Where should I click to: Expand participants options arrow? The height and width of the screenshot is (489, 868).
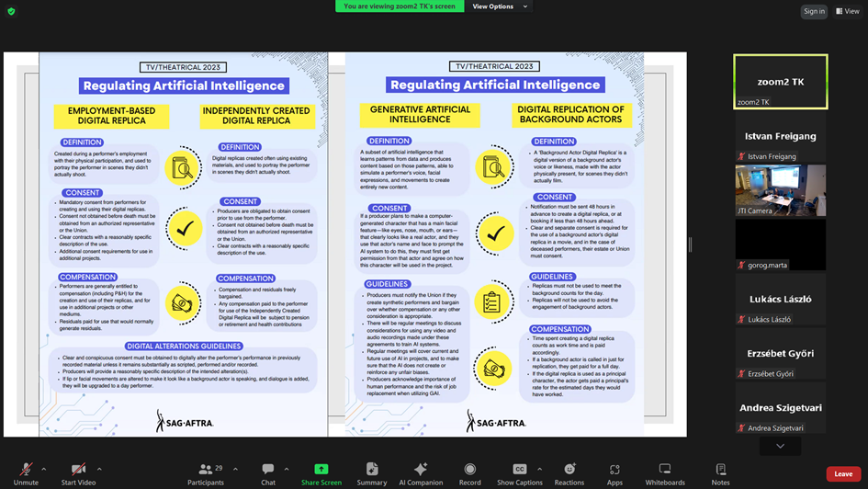tap(235, 469)
